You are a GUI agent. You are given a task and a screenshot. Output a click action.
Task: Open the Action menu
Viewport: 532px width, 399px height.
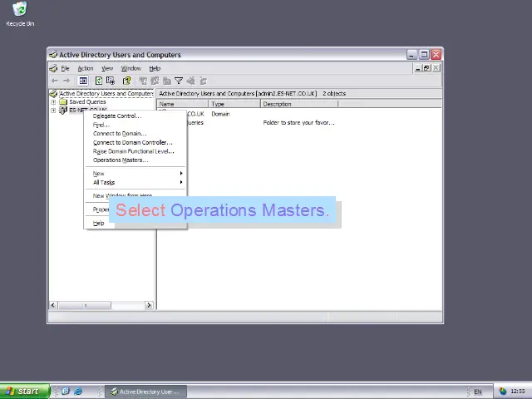pos(85,68)
